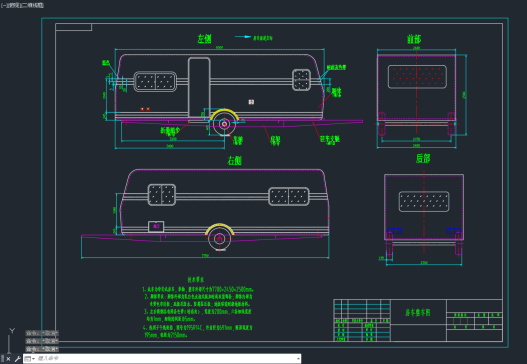Grab the command line drag handle

coord(2,359)
